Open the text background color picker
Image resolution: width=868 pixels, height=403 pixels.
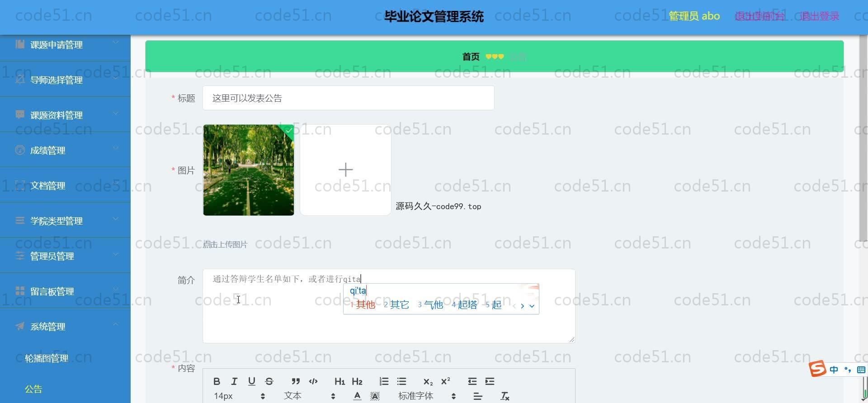[375, 396]
